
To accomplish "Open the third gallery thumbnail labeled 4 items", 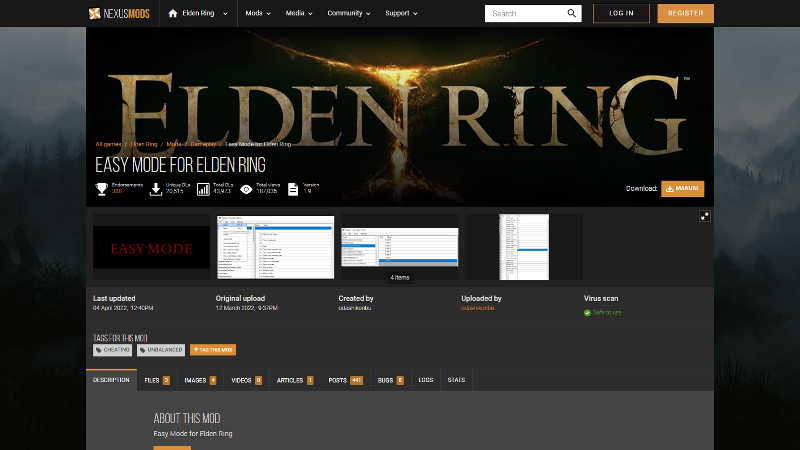I will [x=399, y=247].
